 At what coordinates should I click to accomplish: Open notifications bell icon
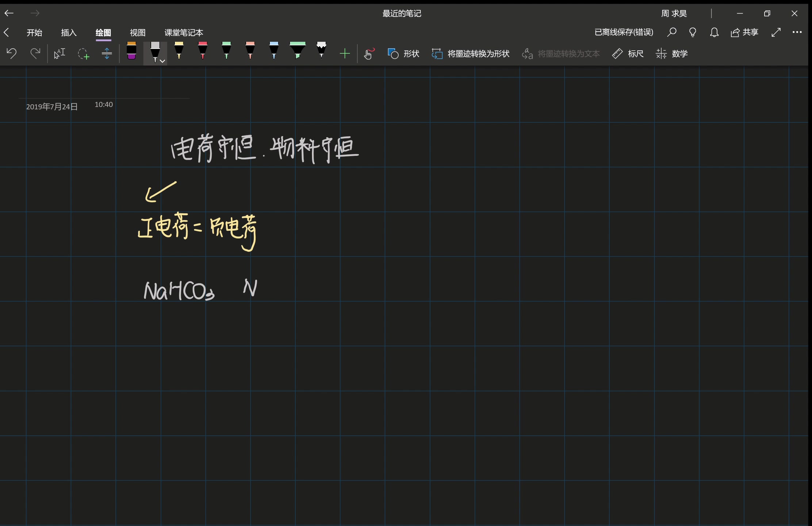[714, 32]
